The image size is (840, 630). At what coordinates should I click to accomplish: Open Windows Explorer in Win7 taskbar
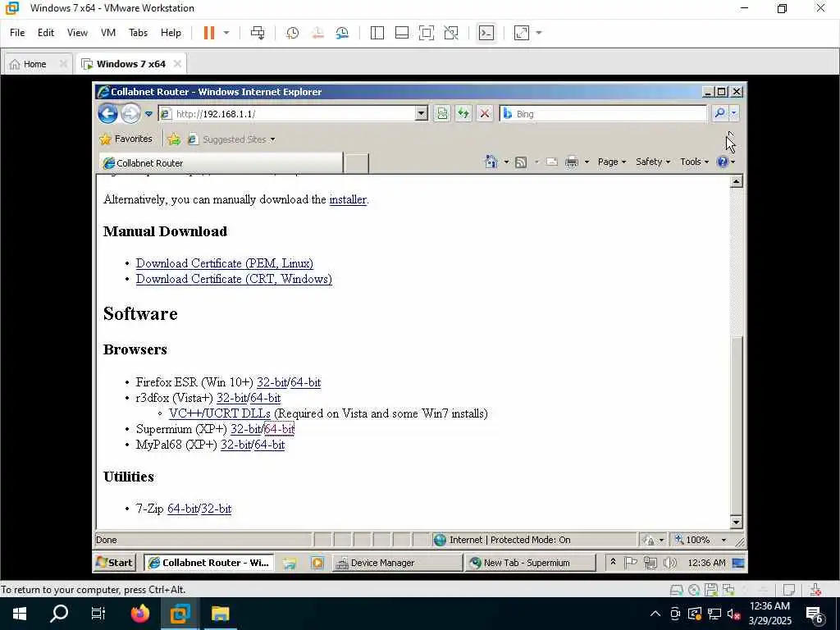point(290,563)
